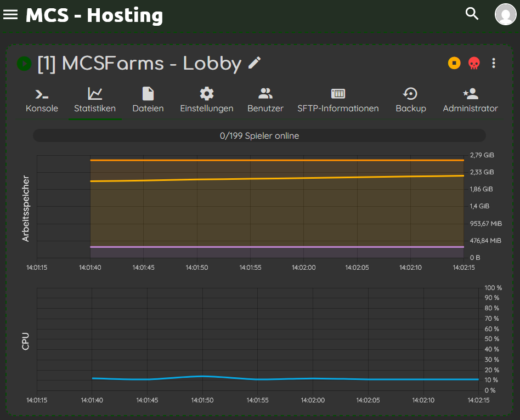Open the user profile avatar
Screen dimensions: 520x420
505,14
